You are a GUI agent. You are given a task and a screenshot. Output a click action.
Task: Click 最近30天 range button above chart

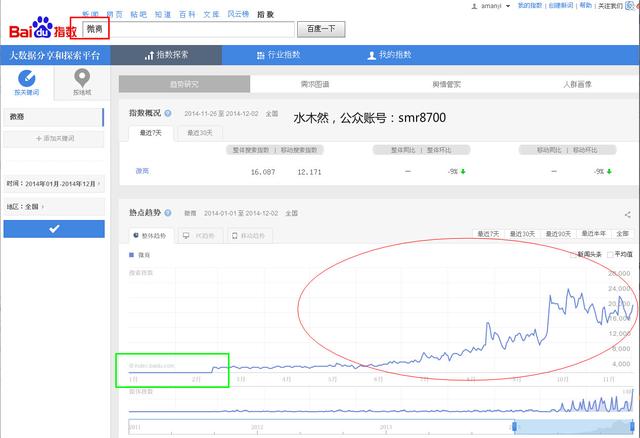click(522, 234)
